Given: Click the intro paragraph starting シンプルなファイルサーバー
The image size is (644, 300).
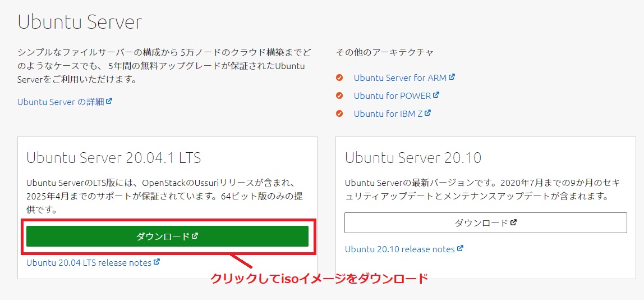Looking at the screenshot, I should [164, 66].
